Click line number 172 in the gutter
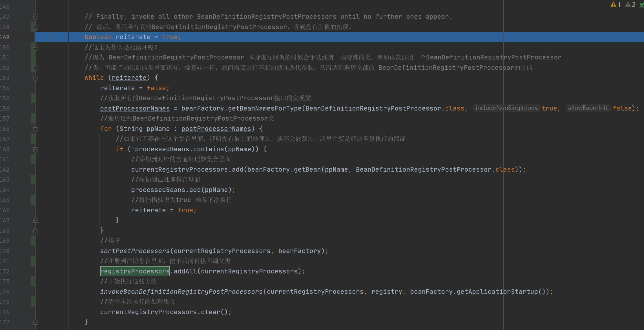Image resolution: width=644 pixels, height=330 pixels. (x=5, y=271)
